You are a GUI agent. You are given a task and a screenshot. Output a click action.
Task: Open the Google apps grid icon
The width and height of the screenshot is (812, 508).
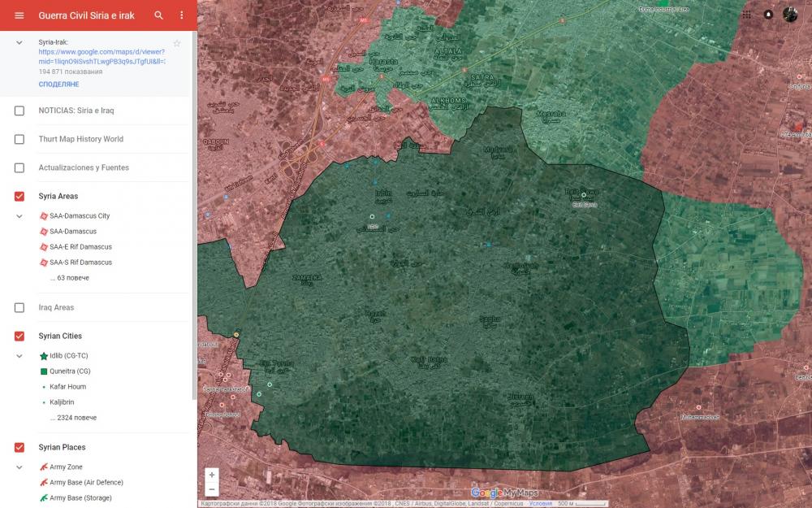point(746,15)
